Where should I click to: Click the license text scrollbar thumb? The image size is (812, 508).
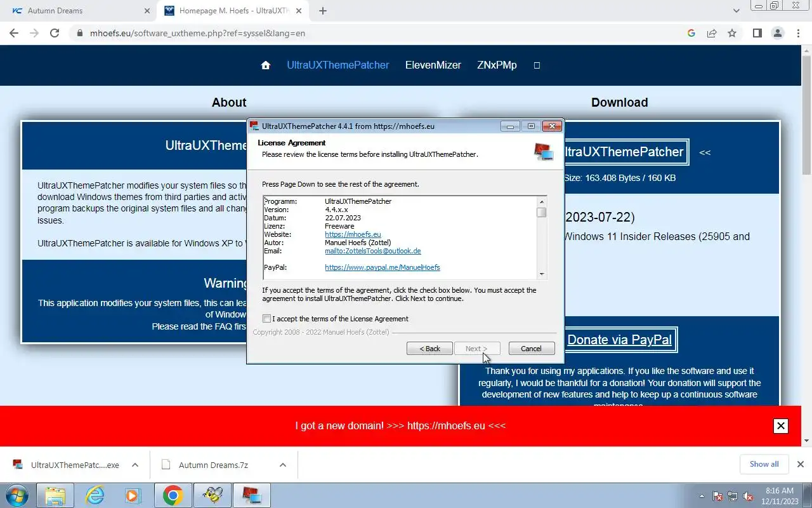(x=542, y=212)
